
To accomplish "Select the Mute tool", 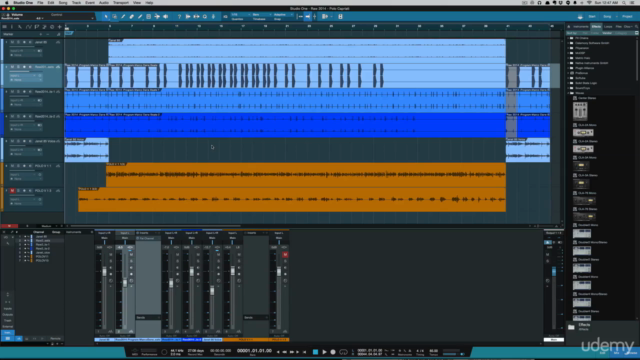I will (x=149, y=17).
